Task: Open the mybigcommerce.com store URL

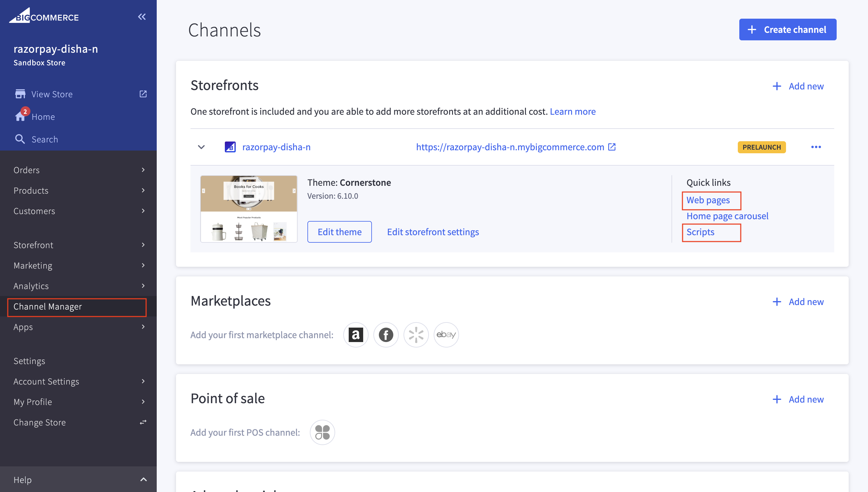Action: [x=510, y=147]
